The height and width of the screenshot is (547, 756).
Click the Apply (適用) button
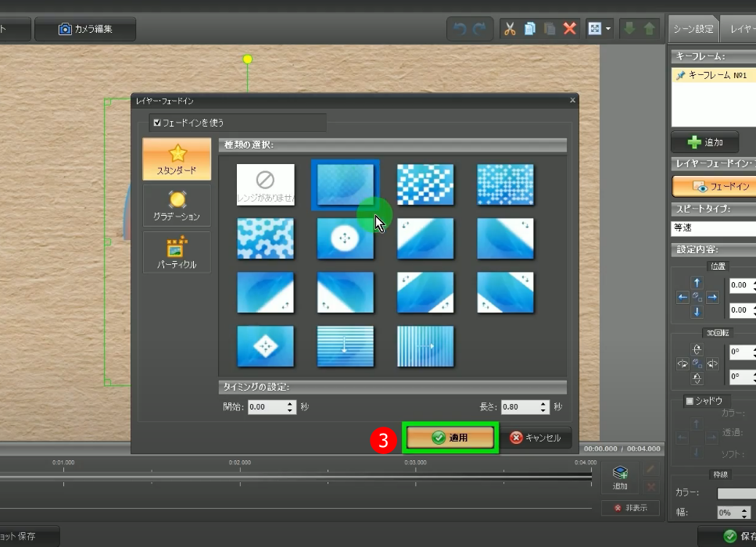[x=450, y=438]
